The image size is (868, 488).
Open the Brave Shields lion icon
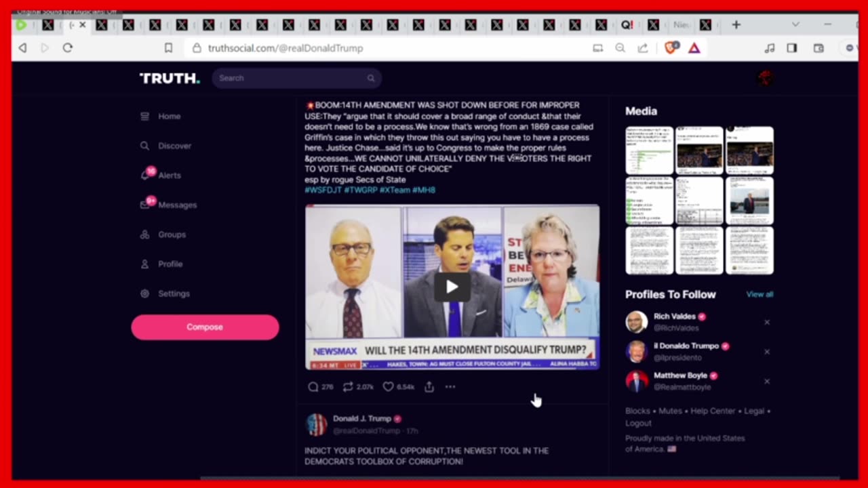(671, 48)
